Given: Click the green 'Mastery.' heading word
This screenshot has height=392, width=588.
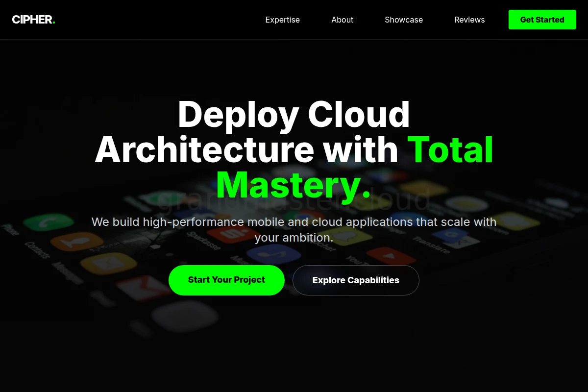Looking at the screenshot, I should point(294,186).
